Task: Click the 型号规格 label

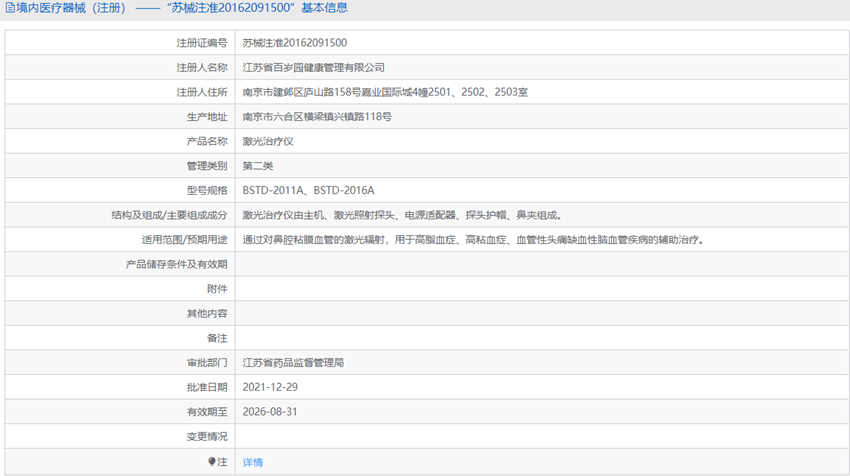Action: pyautogui.click(x=207, y=190)
